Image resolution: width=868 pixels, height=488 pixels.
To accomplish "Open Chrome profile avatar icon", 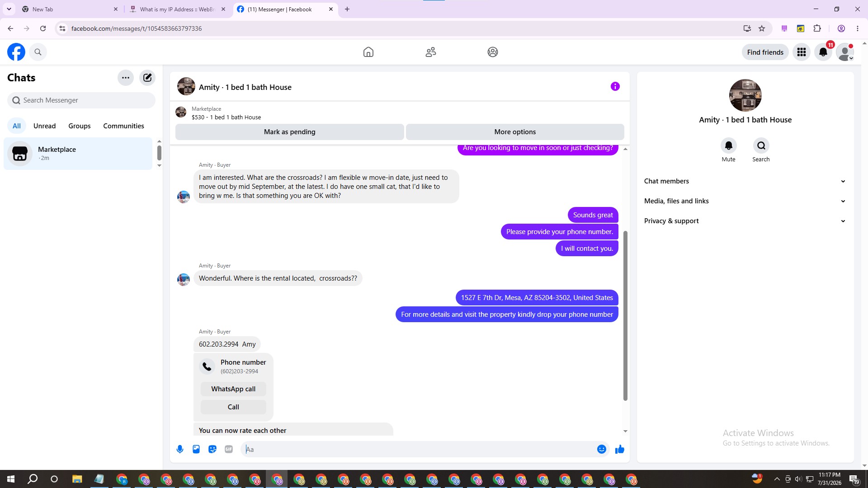I will (x=841, y=28).
